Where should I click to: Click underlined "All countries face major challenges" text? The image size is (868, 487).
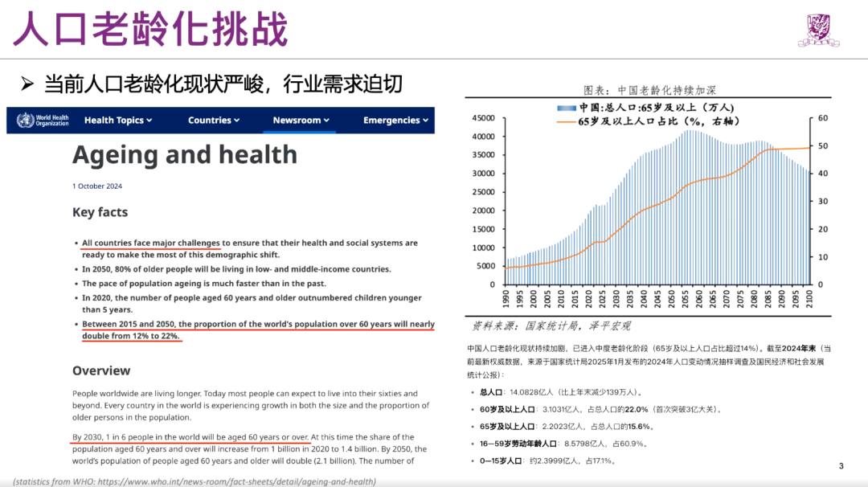pyautogui.click(x=151, y=243)
